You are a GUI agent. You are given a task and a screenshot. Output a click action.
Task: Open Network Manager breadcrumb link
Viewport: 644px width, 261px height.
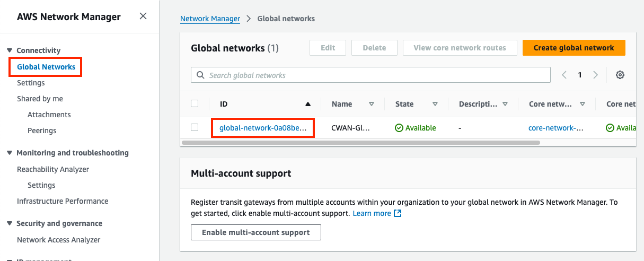210,19
